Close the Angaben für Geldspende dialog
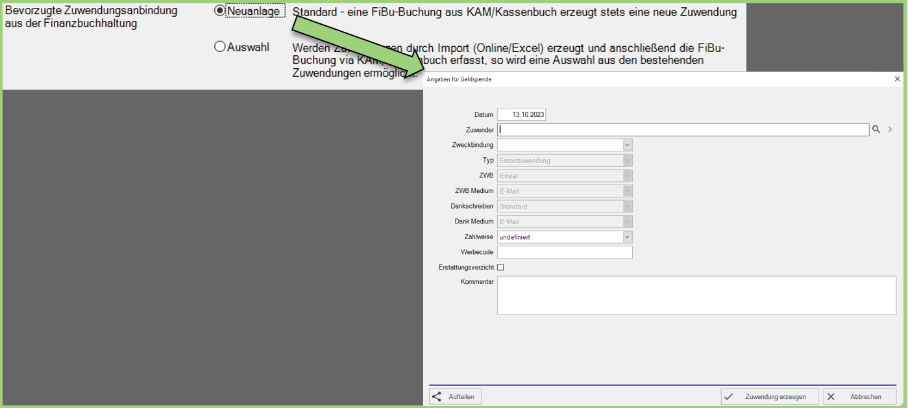Image resolution: width=908 pixels, height=408 pixels. (x=896, y=78)
